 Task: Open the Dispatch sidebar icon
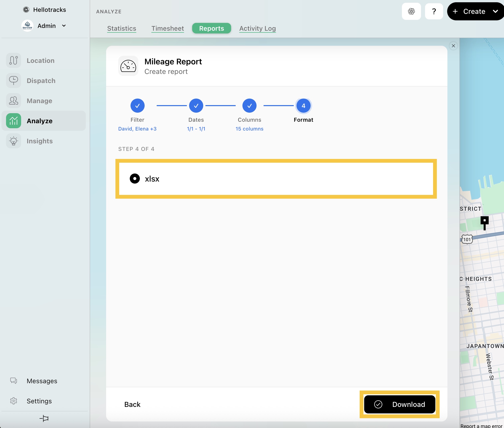(14, 81)
